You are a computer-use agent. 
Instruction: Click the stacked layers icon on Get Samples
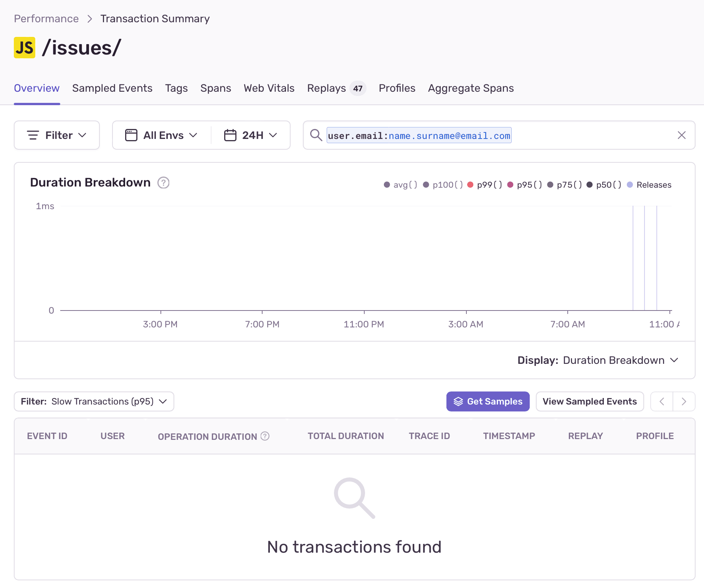[458, 401]
